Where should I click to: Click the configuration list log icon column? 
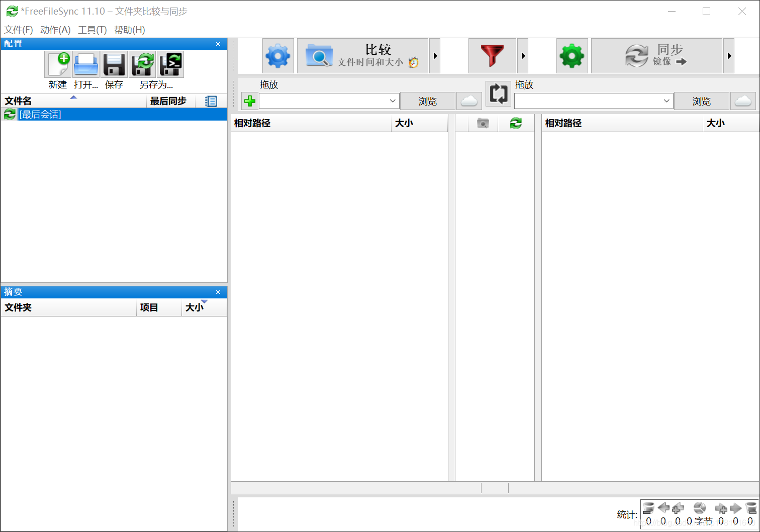[x=211, y=101]
